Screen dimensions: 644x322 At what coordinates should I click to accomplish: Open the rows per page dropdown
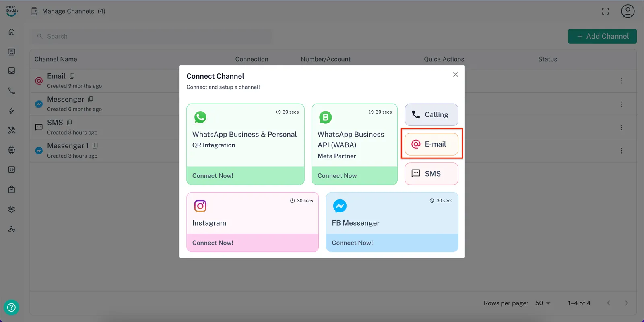(x=543, y=303)
